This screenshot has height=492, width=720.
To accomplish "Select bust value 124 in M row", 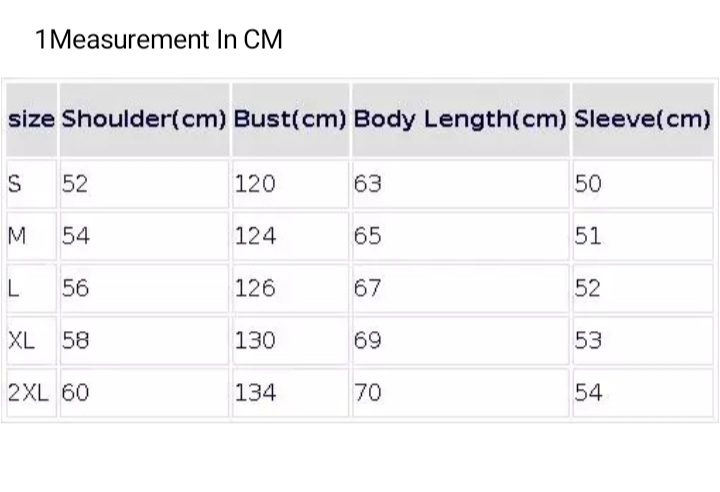I will coord(254,236).
